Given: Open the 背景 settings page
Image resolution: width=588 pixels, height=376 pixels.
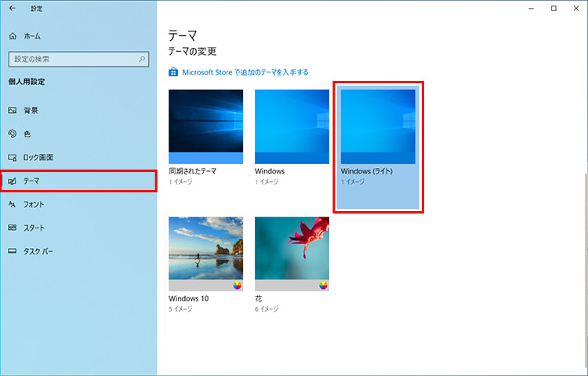Looking at the screenshot, I should 78,111.
